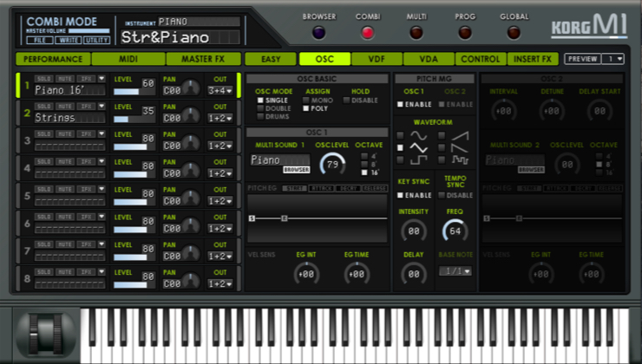Open PREVIEW number dropdown
642x364 pixels.
pyautogui.click(x=613, y=59)
